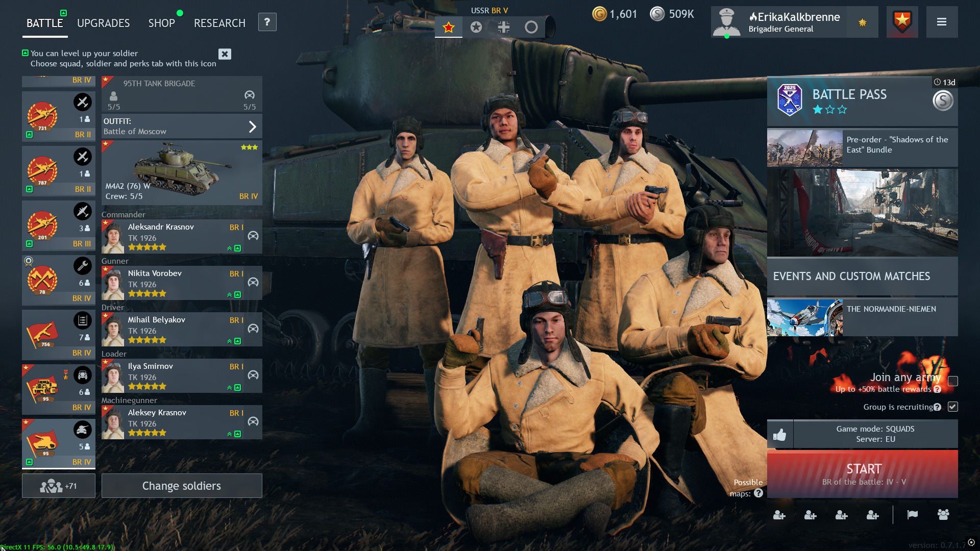Screen dimensions: 980x551
Task: Enable Join any army checkbox
Action: tap(952, 381)
